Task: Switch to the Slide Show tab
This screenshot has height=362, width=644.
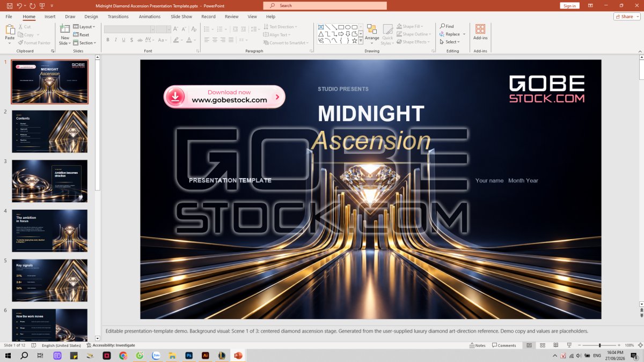Action: pyautogui.click(x=181, y=17)
